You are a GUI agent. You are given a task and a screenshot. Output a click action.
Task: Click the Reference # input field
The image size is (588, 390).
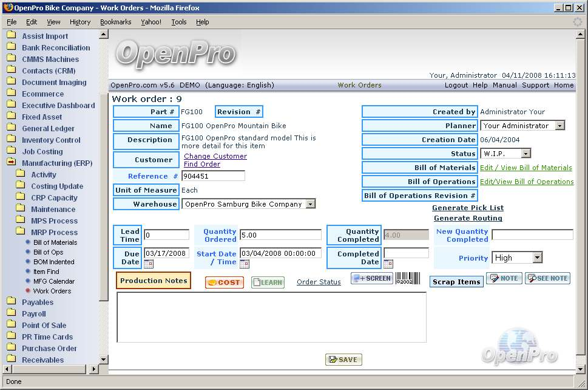[213, 176]
